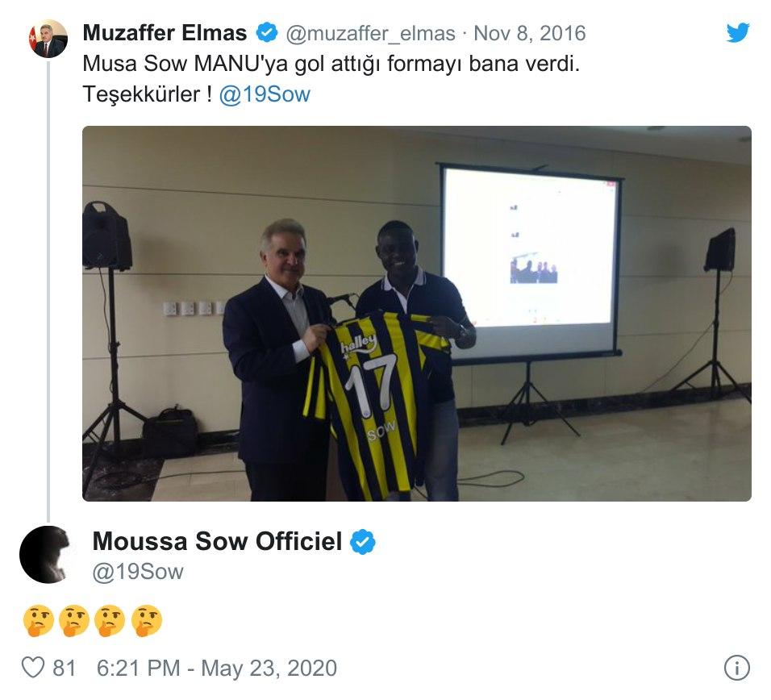This screenshot has height=700, width=771.
Task: Open the tweet info circle icon
Action: (736, 668)
